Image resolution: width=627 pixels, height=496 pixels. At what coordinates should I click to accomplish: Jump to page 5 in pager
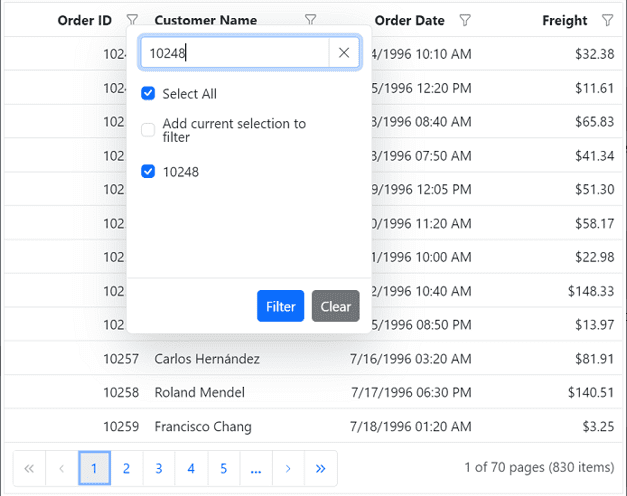coord(223,468)
